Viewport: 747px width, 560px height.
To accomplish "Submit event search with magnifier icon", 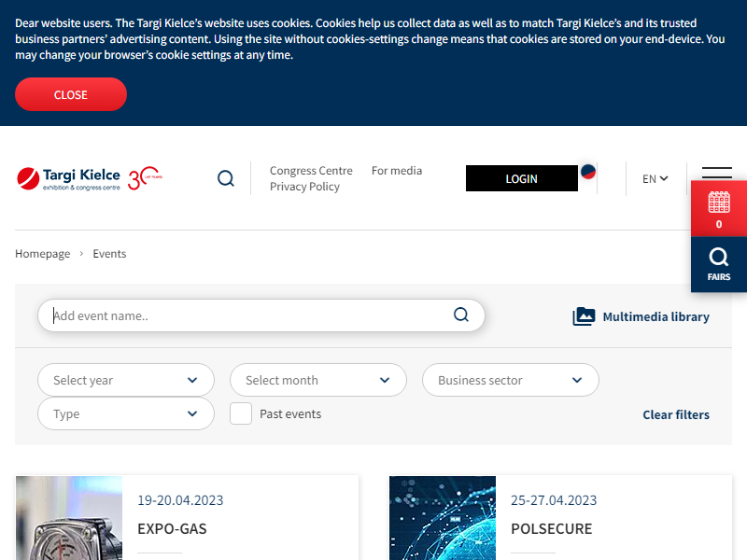I will (x=461, y=315).
